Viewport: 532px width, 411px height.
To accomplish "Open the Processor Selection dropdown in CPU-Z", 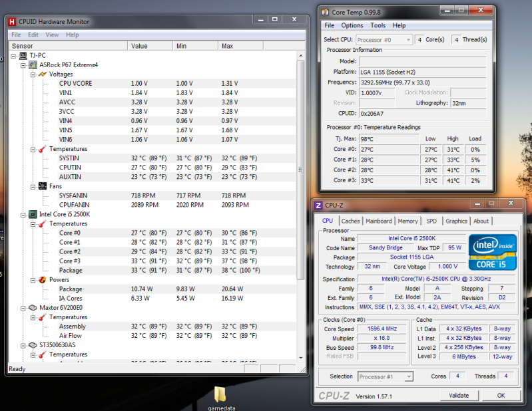I will point(386,377).
